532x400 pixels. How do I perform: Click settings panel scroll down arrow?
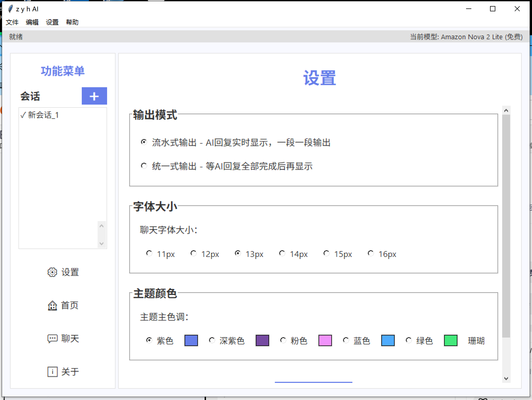pyautogui.click(x=506, y=379)
